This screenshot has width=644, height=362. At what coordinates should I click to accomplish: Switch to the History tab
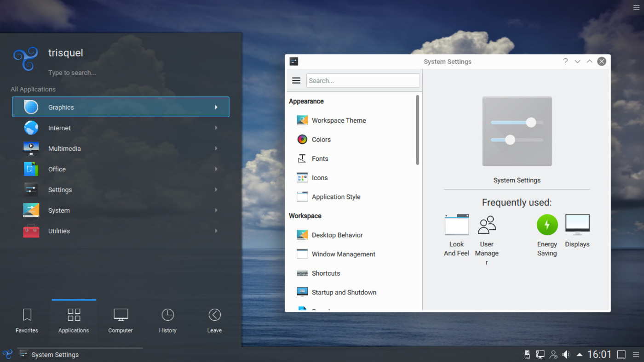pos(167,320)
